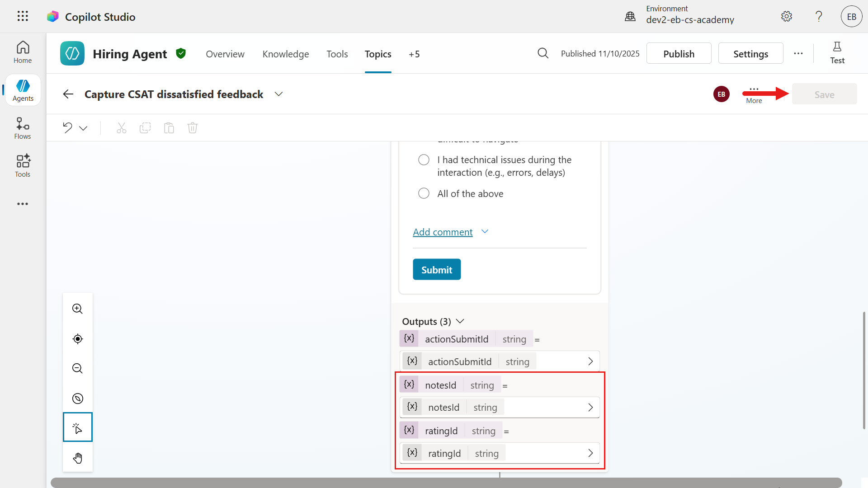
Task: Click the Add comment link
Action: click(443, 232)
